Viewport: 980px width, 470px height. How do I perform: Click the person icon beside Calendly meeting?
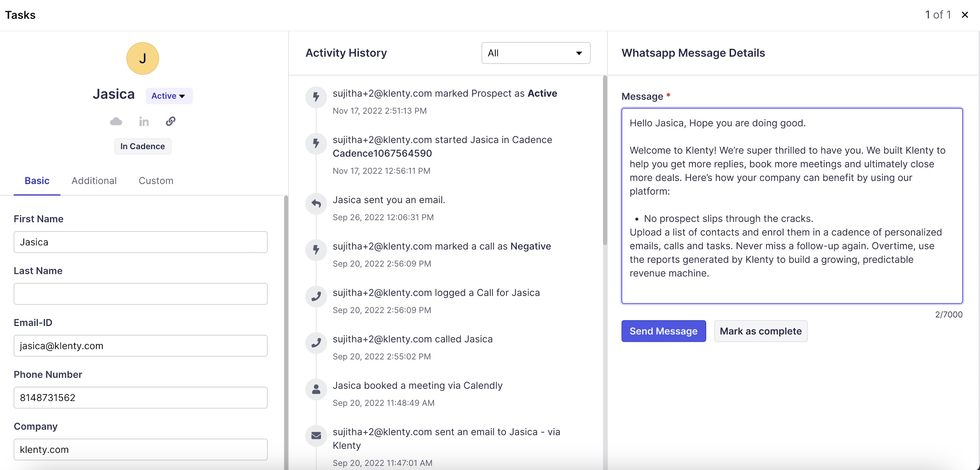click(x=316, y=389)
